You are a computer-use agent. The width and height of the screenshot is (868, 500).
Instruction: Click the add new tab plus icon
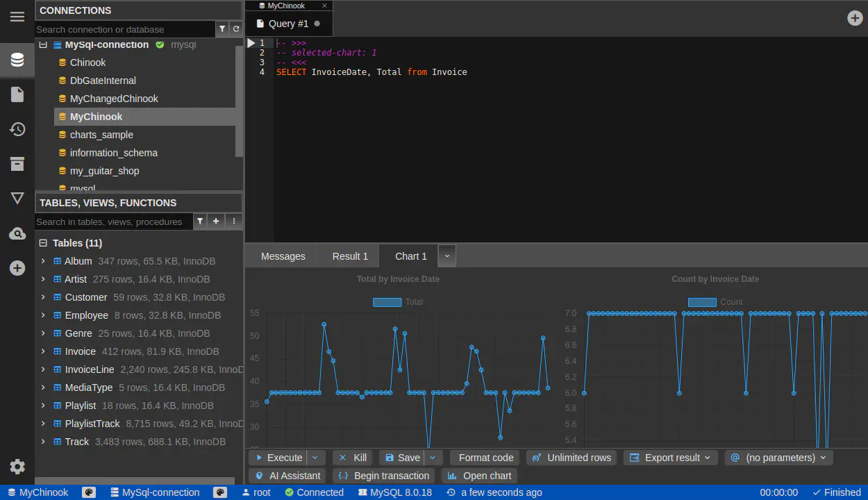click(x=855, y=18)
